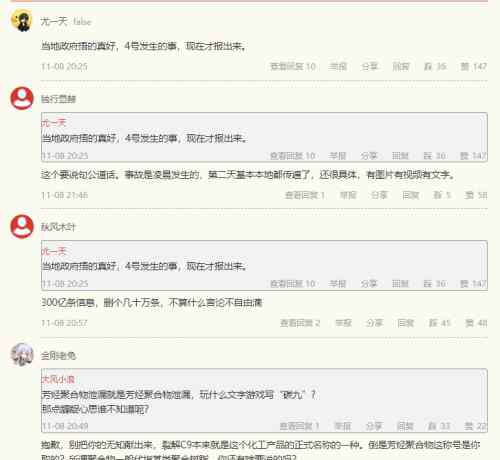Report the 11-08 20:57 comment via 举报
The width and height of the screenshot is (500, 460).
[x=343, y=323]
